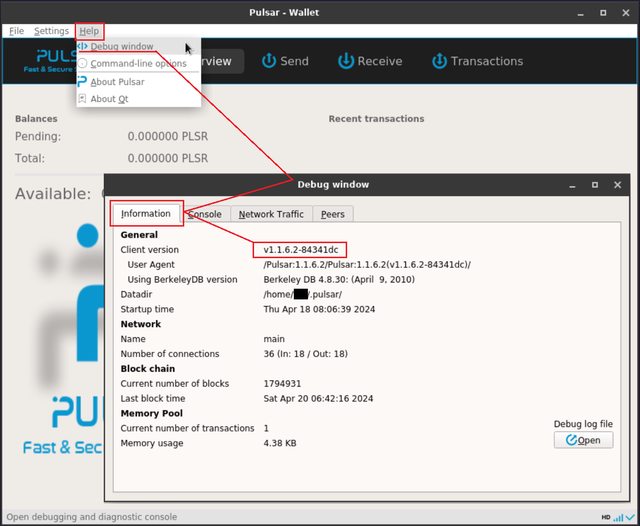
Task: Select startup time Thu Apr 18 08:06:39 2024
Action: 319,309
